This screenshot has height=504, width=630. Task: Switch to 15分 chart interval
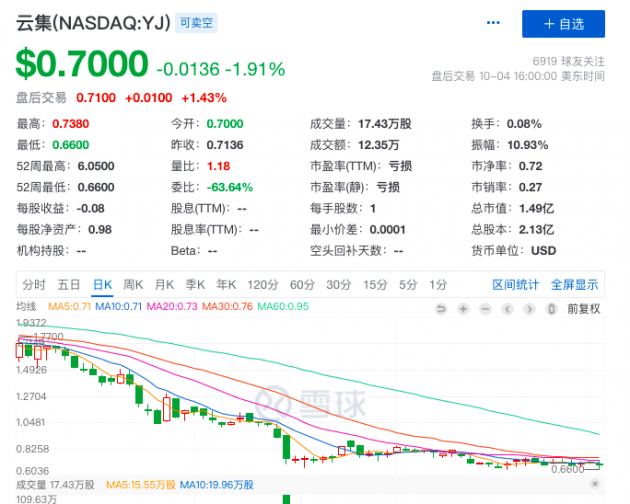click(375, 285)
